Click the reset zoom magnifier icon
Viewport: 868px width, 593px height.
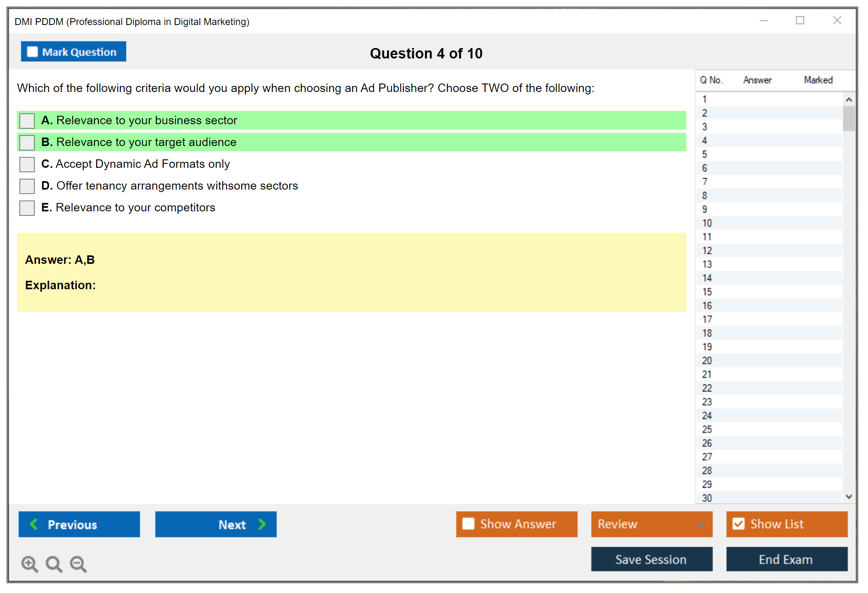pyautogui.click(x=54, y=564)
